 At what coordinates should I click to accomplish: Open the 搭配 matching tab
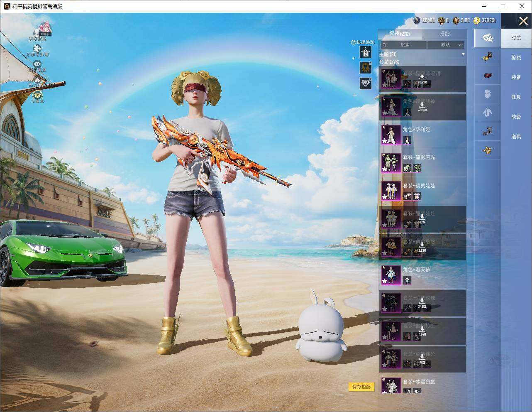tap(444, 34)
